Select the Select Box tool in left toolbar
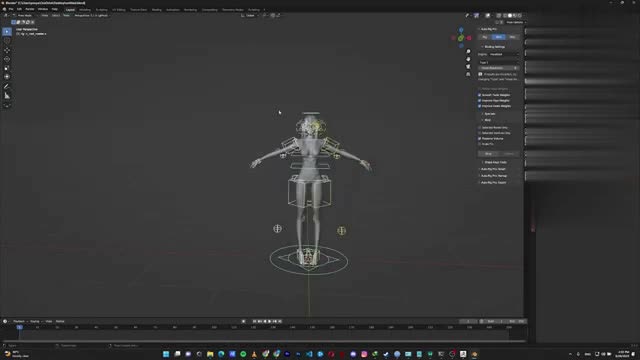The image size is (640, 360). click(7, 31)
